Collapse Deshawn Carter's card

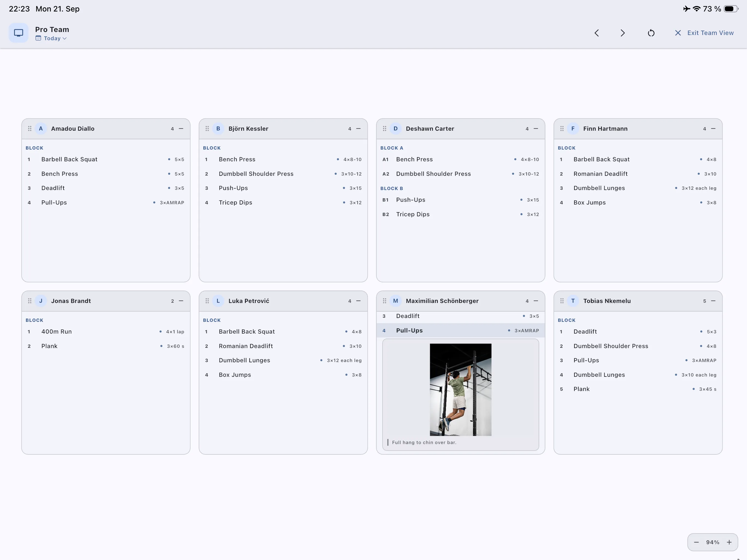536,129
